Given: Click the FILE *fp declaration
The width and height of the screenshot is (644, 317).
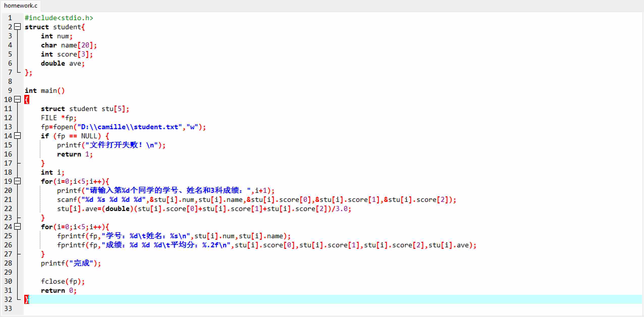Looking at the screenshot, I should (x=59, y=118).
